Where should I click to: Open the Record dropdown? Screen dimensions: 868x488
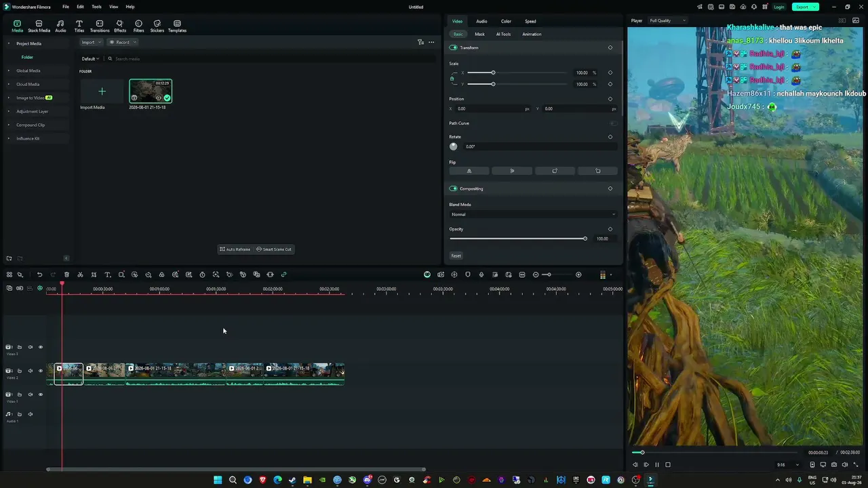[x=123, y=42]
